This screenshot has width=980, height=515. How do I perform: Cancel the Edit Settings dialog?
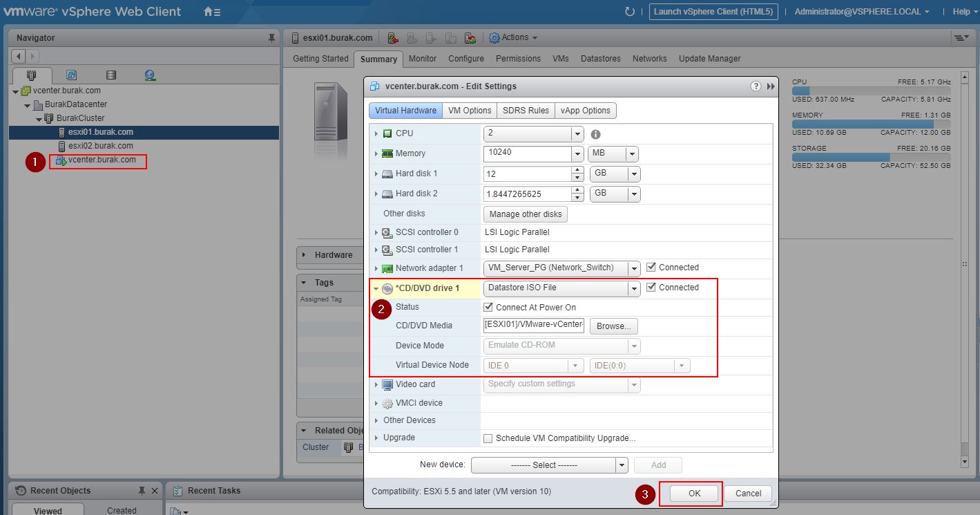tap(748, 494)
